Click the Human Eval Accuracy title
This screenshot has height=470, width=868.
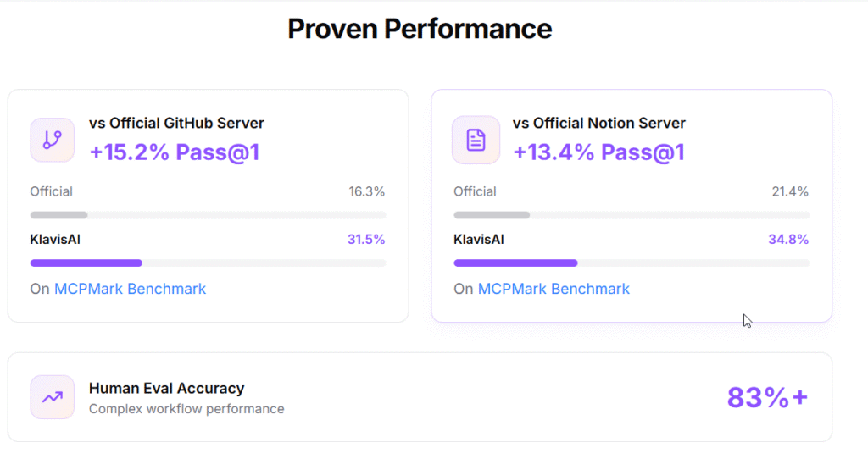click(166, 388)
